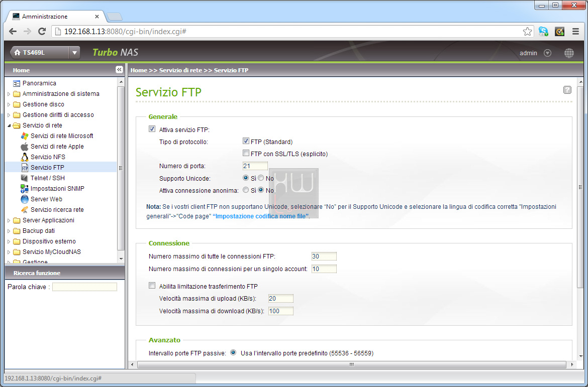The width and height of the screenshot is (588, 387).
Task: Click the FTP service file icon
Action: pyautogui.click(x=25, y=168)
